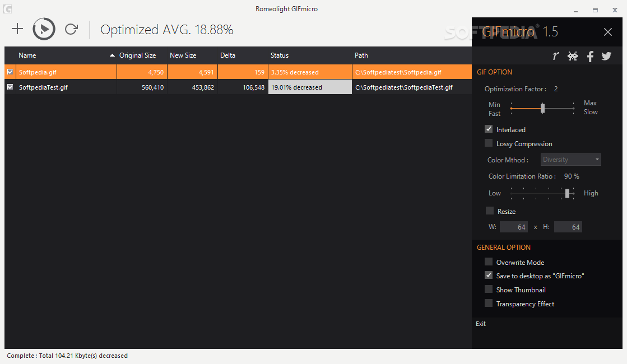Click the 'Optimized AVG. 18.88%' text
627x364 pixels.
point(167,30)
